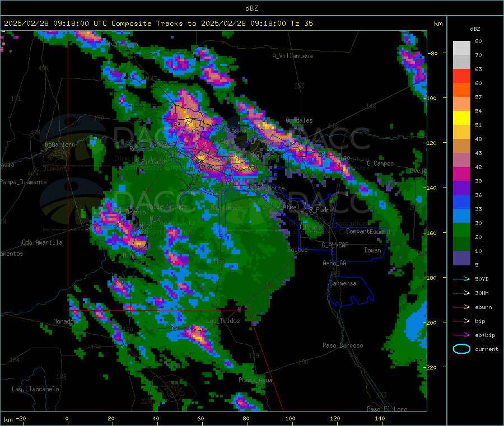The image size is (504, 426).
Task: Click the 'Los_Toldos' map label
Action: (223, 321)
